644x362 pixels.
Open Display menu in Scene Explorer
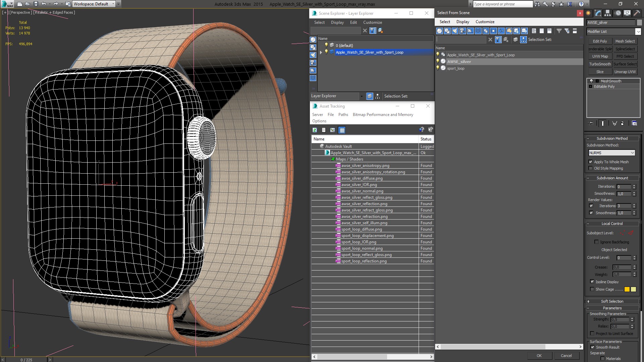click(x=337, y=22)
